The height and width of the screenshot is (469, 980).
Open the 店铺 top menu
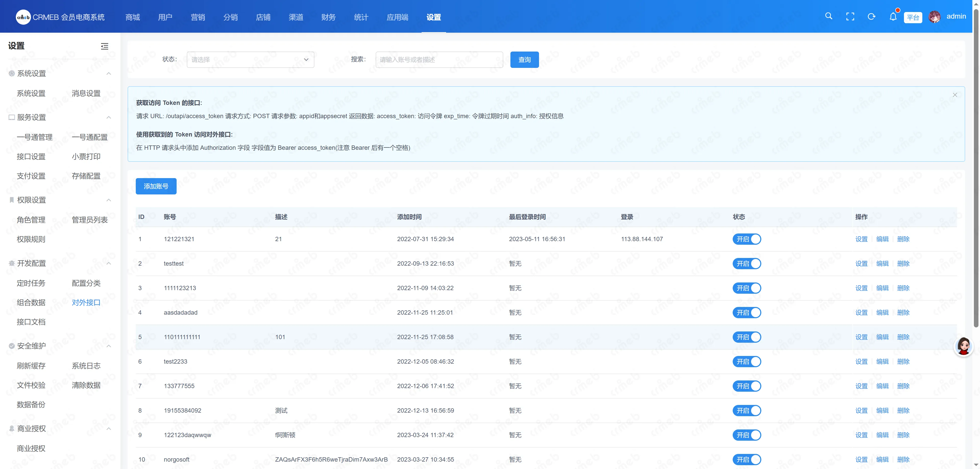(x=263, y=17)
